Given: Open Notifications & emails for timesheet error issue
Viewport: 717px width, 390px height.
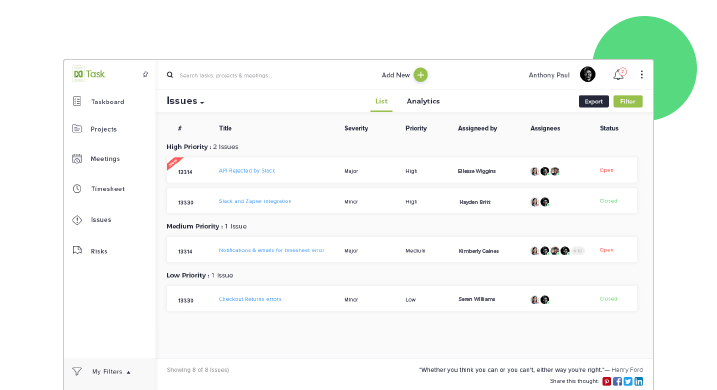Looking at the screenshot, I should [271, 250].
